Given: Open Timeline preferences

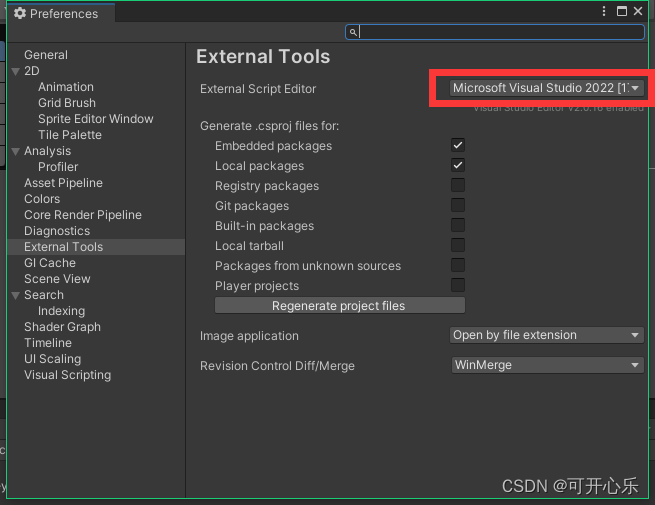Looking at the screenshot, I should 48,343.
